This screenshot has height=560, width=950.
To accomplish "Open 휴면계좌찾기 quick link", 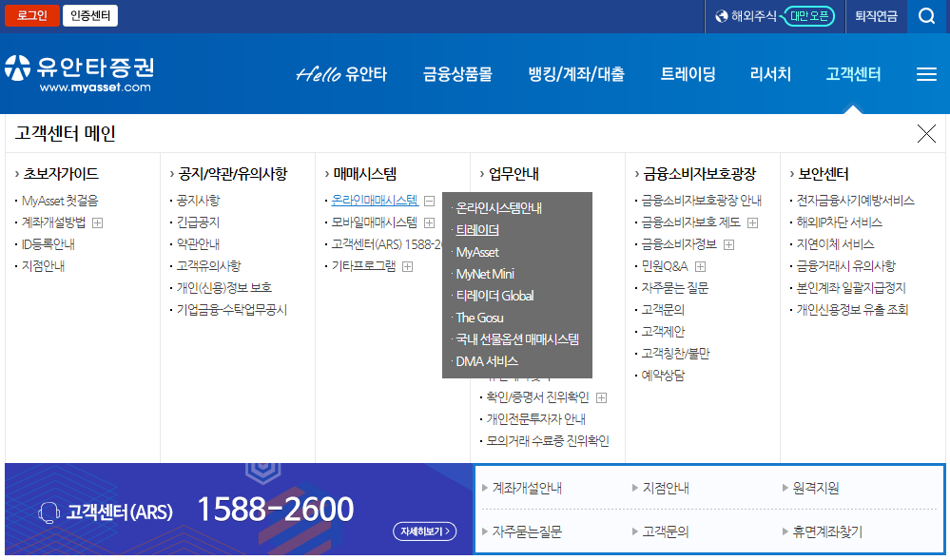I will click(x=827, y=531).
